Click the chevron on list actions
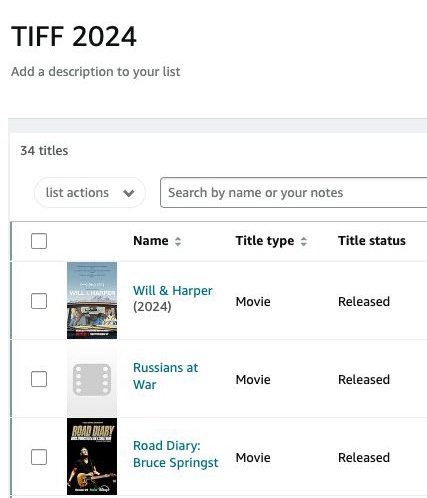 [x=129, y=193]
